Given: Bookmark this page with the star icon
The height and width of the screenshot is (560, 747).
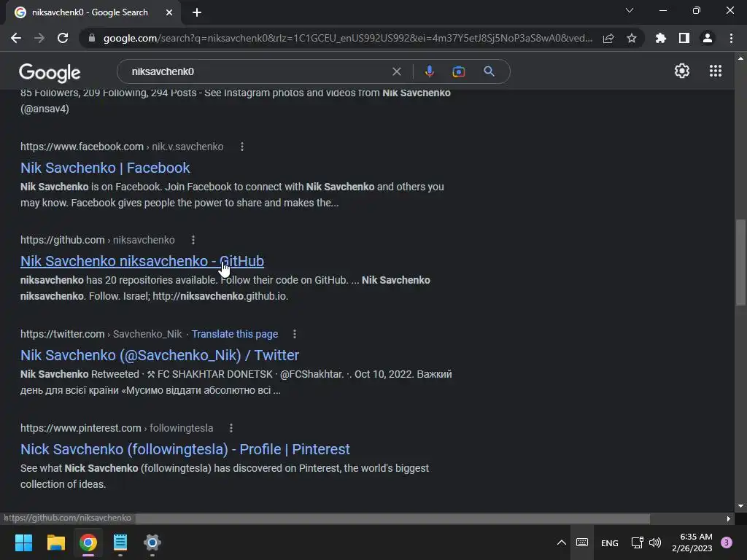Looking at the screenshot, I should click(632, 38).
